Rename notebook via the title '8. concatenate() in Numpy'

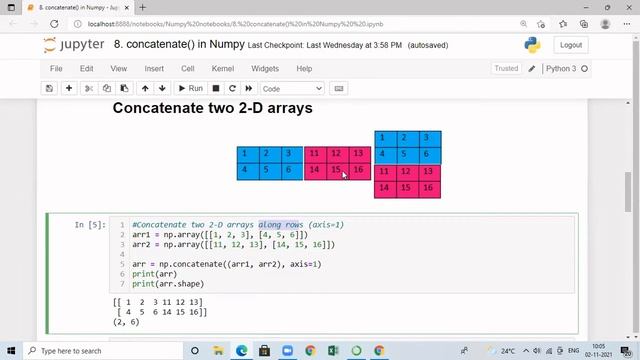[x=179, y=44]
